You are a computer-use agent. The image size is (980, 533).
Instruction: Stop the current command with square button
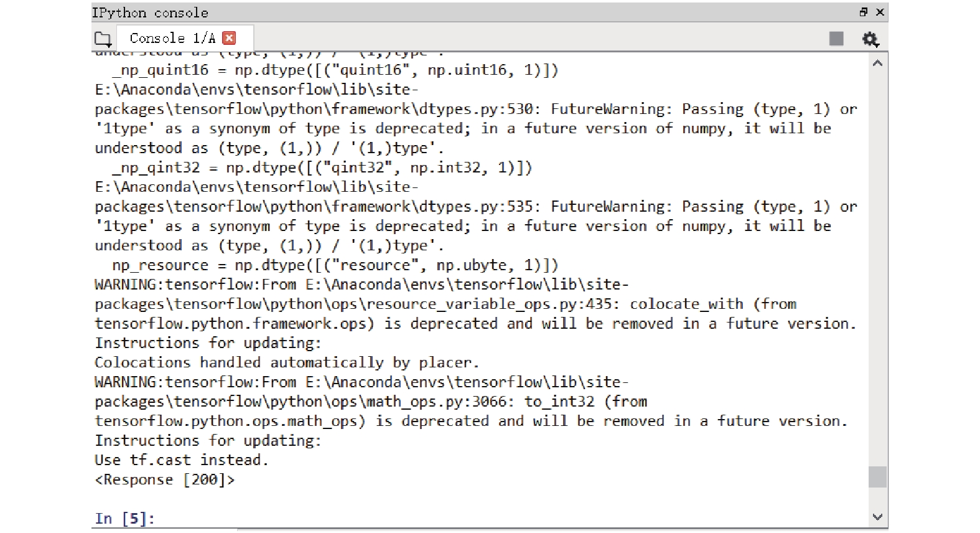click(836, 39)
